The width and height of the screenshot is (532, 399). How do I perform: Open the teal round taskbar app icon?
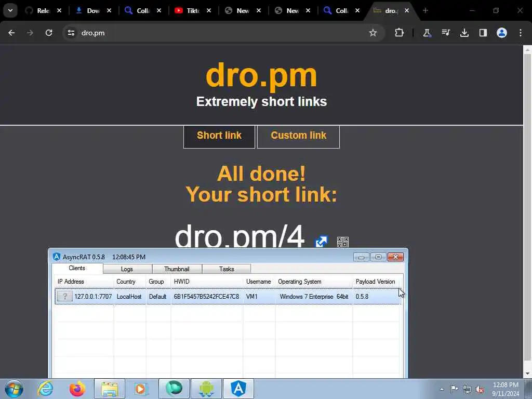tap(174, 389)
